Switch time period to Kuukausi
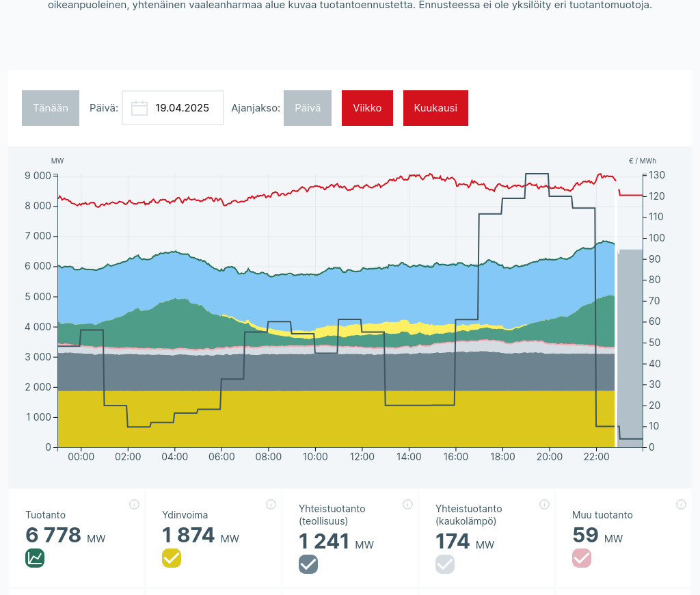This screenshot has height=595, width=700. point(435,108)
